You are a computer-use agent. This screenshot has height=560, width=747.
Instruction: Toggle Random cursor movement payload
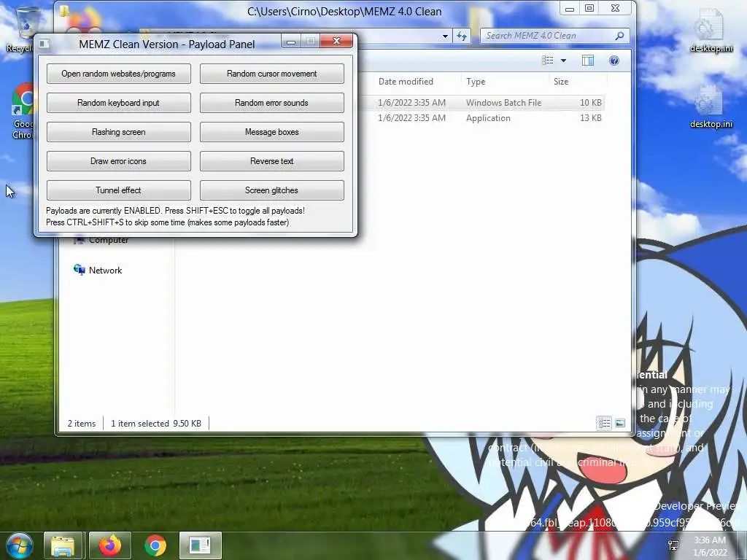[271, 74]
